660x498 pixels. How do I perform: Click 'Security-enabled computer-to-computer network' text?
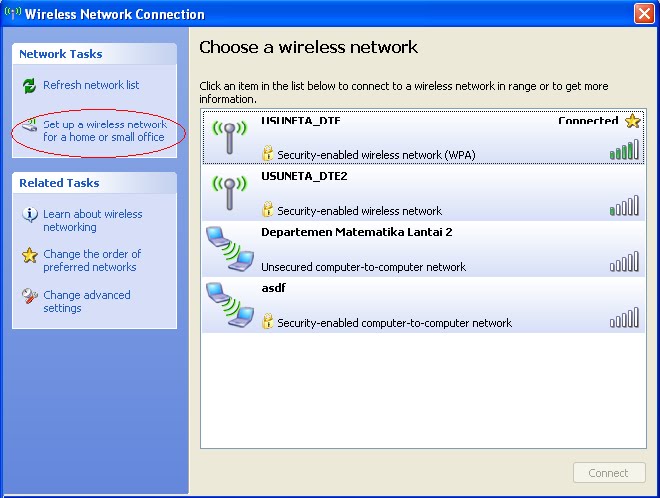coord(394,323)
